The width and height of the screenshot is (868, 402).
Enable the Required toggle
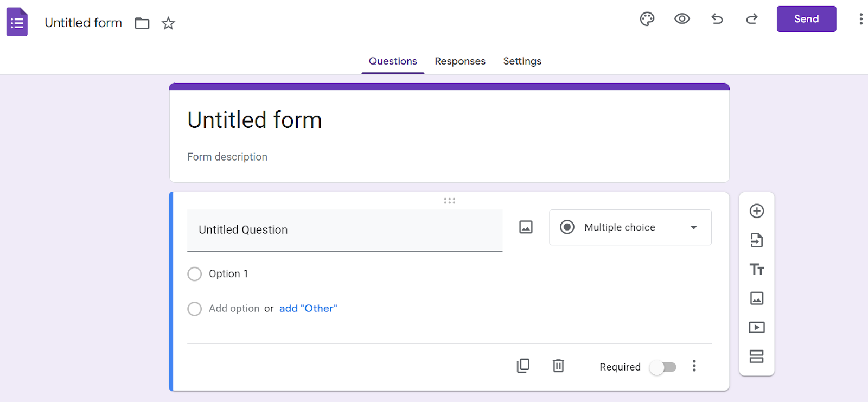pyautogui.click(x=663, y=367)
